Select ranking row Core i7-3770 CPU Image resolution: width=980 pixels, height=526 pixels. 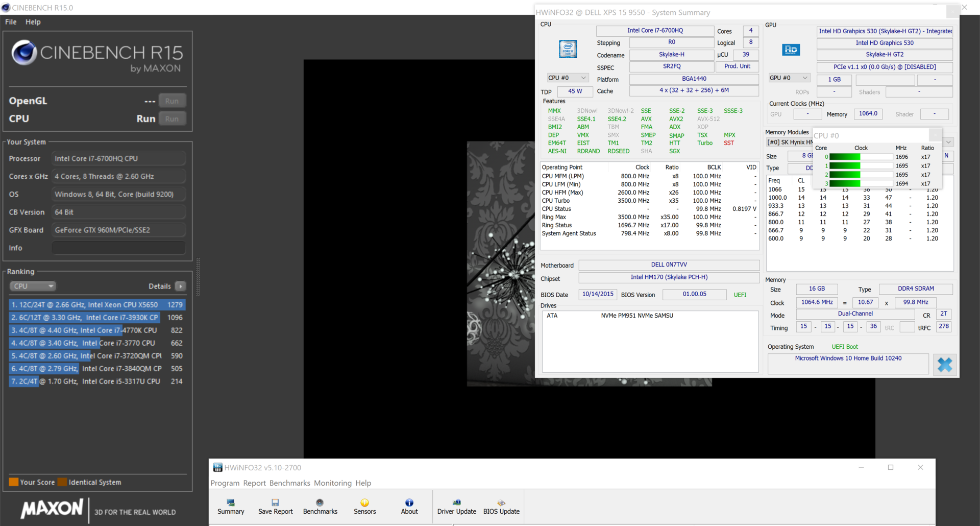[97, 343]
